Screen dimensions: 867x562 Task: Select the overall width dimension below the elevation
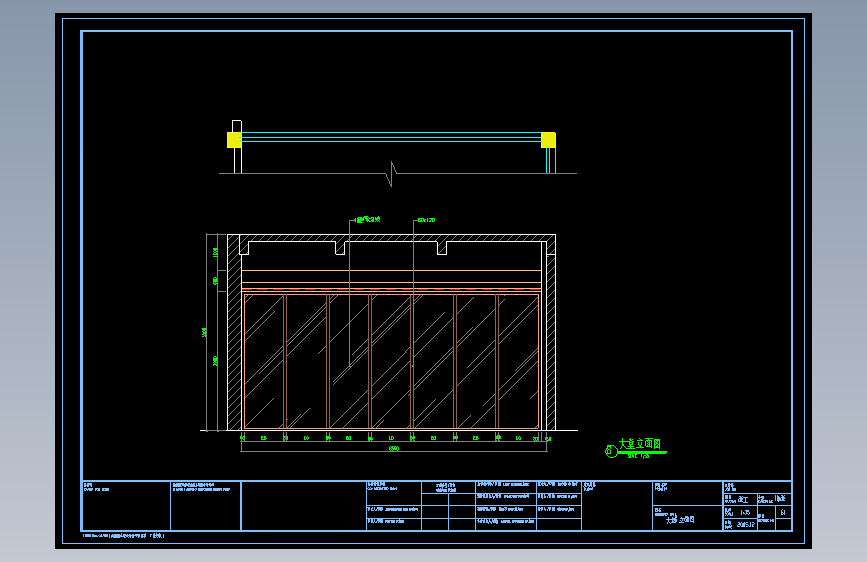[x=394, y=449]
